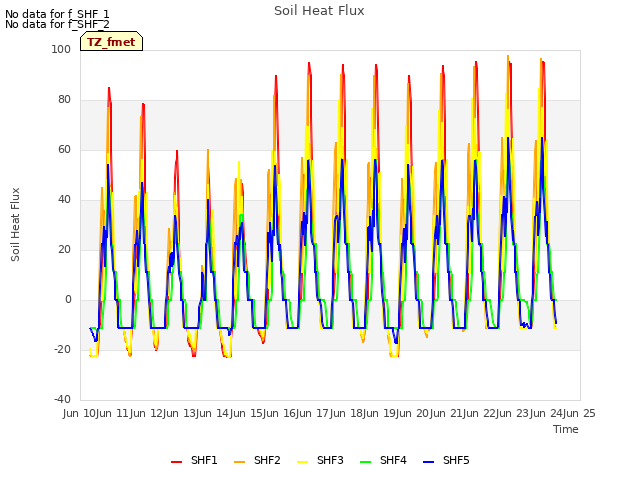Click the blue SHF5 legend swatch
Viewport: 640px width, 480px height.
coord(429,462)
